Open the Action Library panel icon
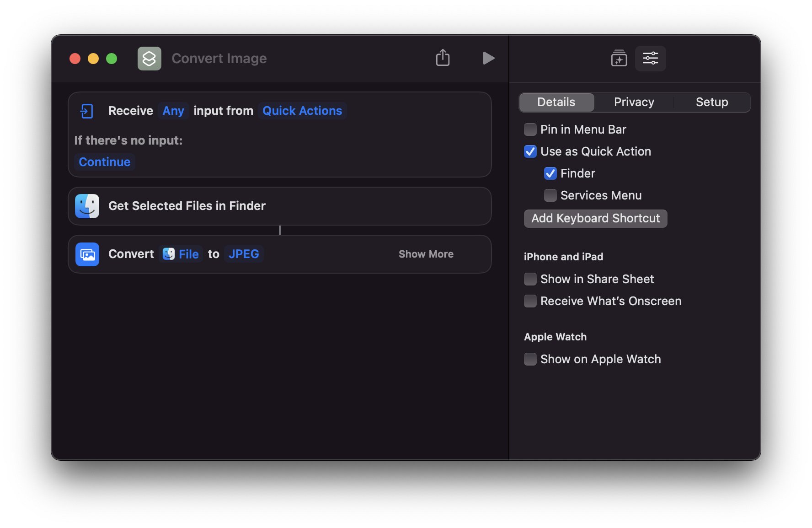Viewport: 812px width, 528px height. [x=619, y=59]
